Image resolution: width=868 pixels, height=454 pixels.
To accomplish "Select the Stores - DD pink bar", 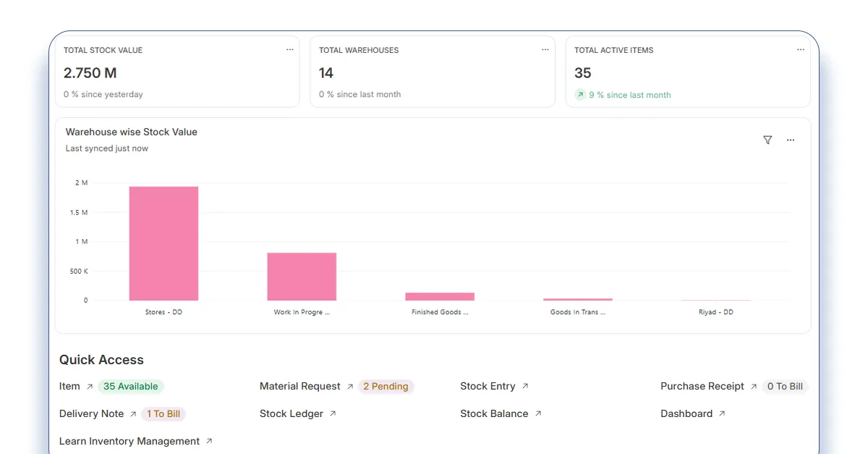I will click(x=163, y=243).
